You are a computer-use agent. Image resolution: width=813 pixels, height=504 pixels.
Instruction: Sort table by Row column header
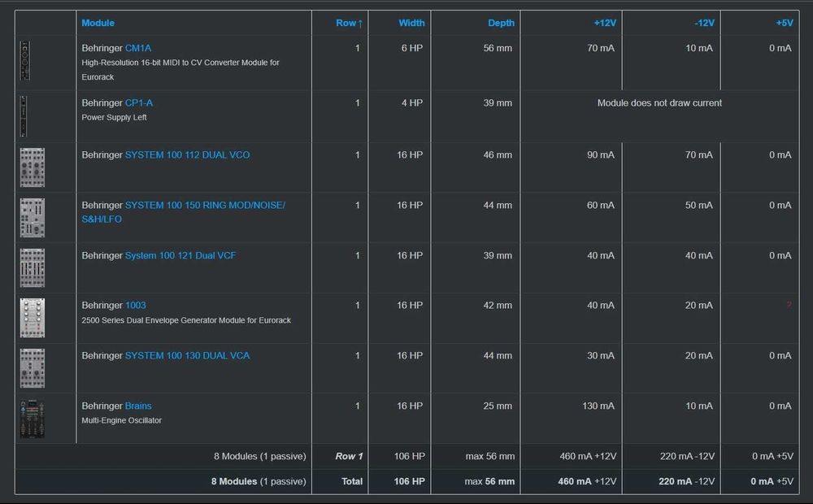pyautogui.click(x=349, y=23)
